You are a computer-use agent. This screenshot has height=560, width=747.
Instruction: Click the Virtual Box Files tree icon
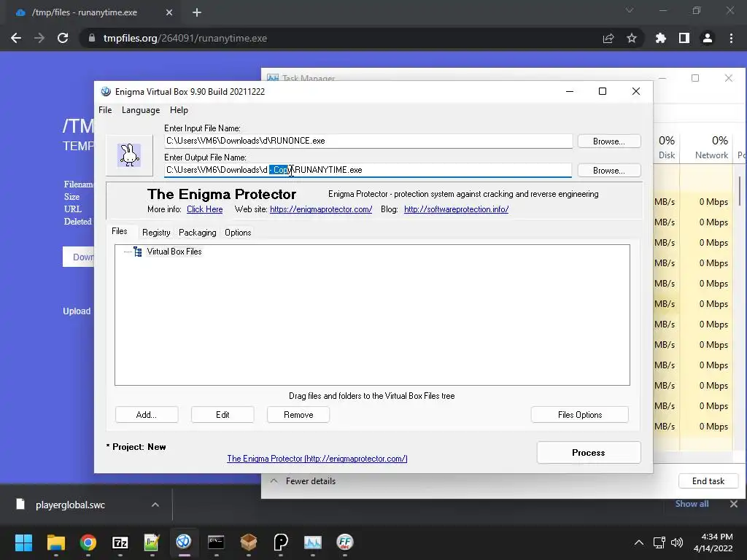[x=138, y=252]
